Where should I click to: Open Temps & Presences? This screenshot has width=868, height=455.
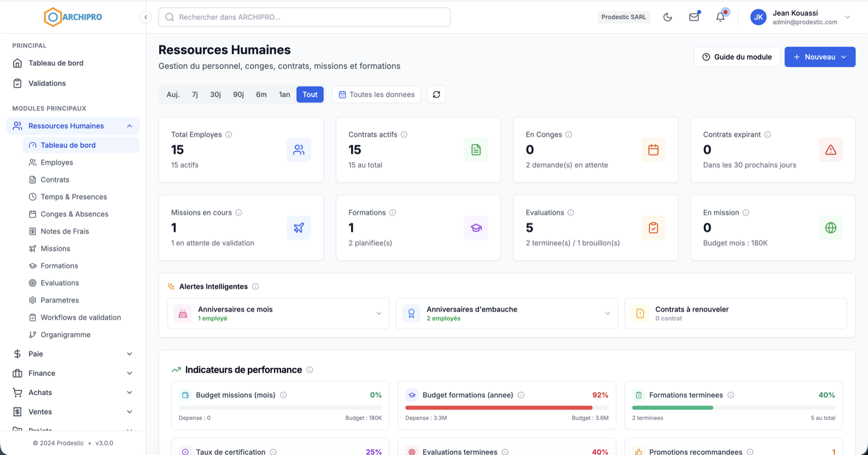point(81,197)
